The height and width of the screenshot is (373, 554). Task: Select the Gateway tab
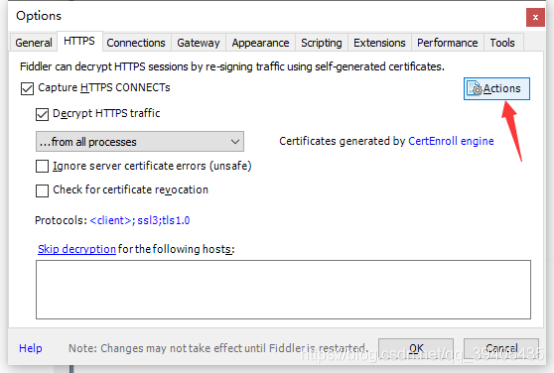[198, 43]
